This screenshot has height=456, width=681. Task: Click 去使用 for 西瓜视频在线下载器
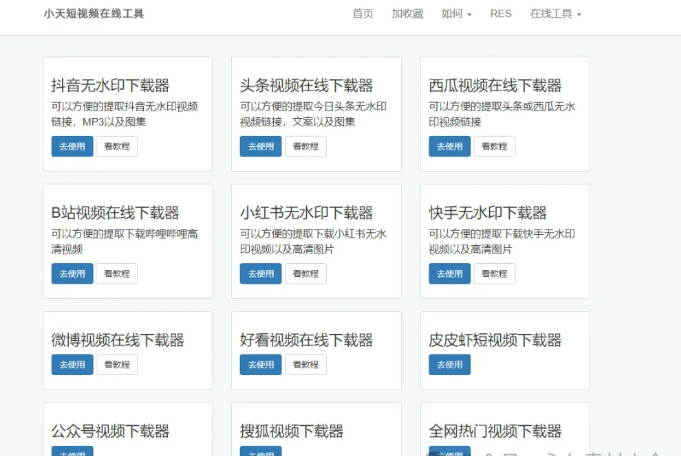[450, 146]
